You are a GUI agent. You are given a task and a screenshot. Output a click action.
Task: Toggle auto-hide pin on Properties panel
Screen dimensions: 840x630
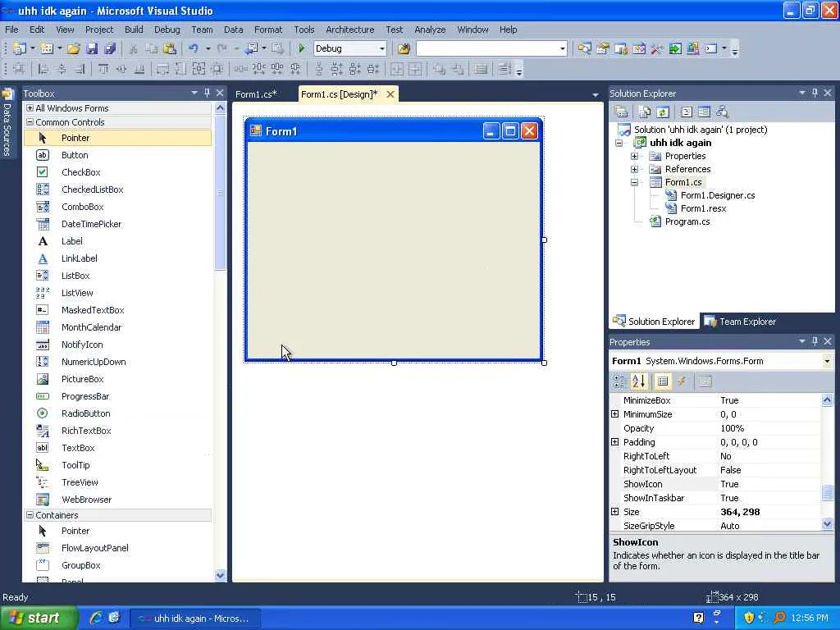point(815,341)
